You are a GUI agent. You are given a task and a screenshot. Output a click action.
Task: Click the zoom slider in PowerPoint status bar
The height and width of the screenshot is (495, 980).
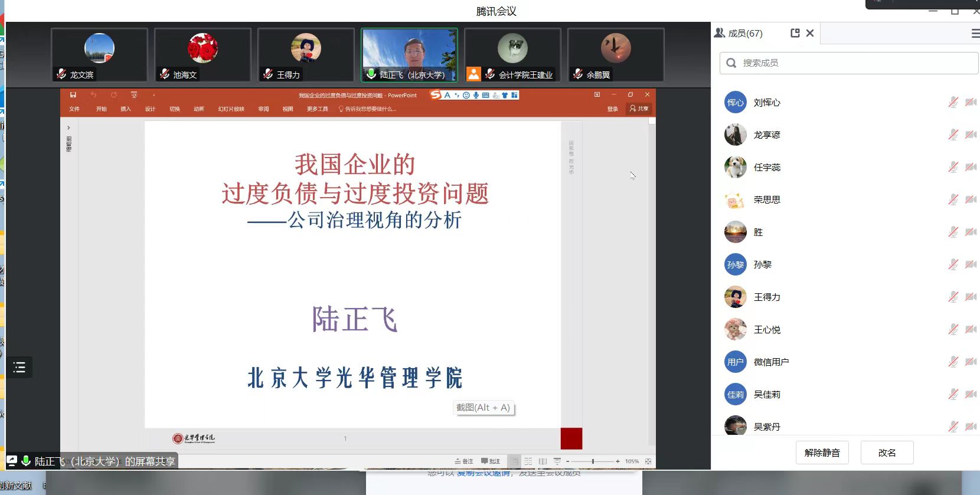coord(593,461)
